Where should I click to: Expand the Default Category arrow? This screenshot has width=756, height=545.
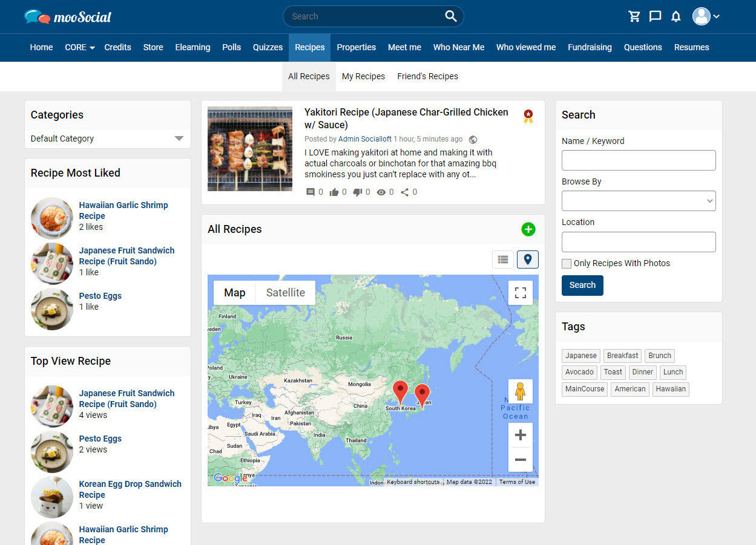click(179, 139)
